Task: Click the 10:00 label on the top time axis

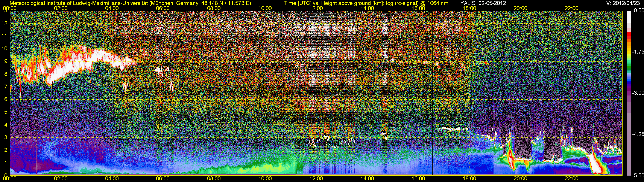Action: coord(265,8)
